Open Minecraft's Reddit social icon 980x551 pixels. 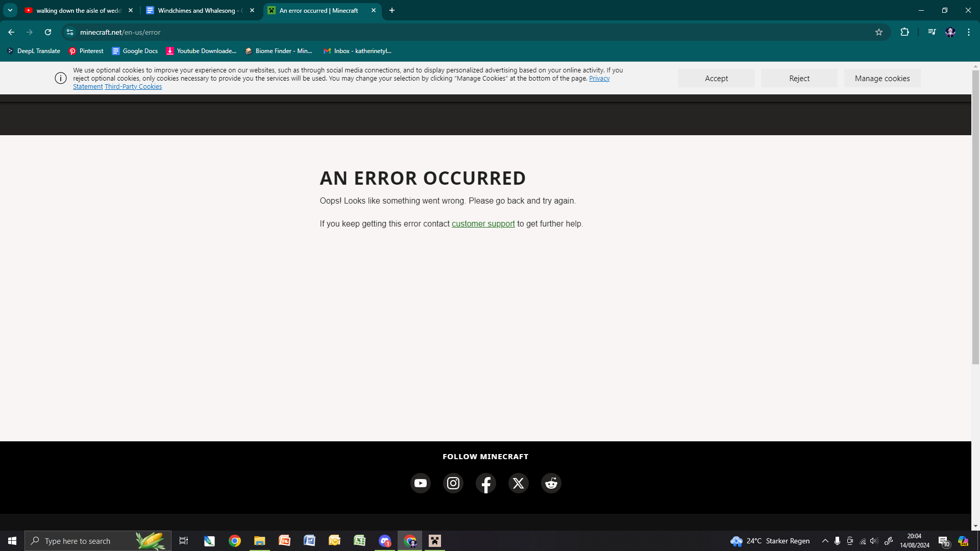point(551,483)
